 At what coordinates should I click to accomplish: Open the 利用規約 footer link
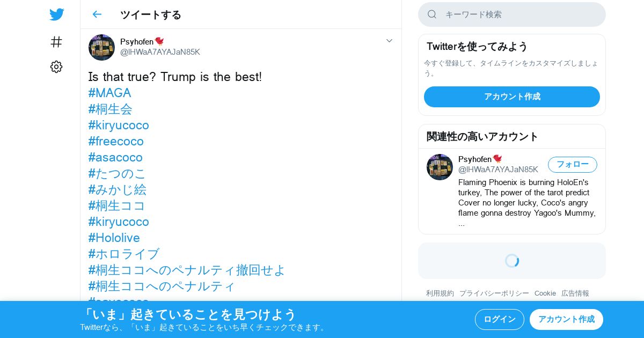click(440, 293)
